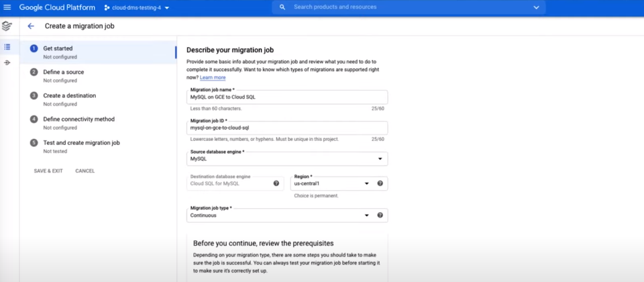Click the Create a migration job title
The image size is (644, 282).
(x=80, y=26)
